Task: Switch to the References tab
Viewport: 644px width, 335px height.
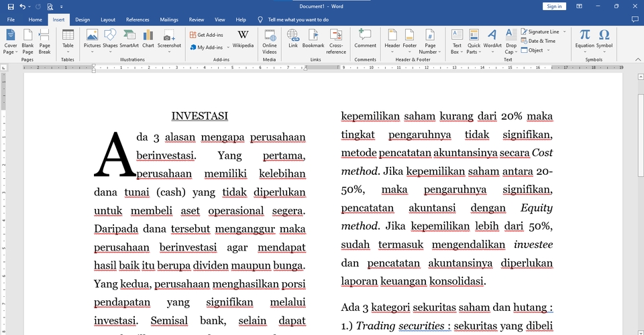Action: (x=138, y=19)
